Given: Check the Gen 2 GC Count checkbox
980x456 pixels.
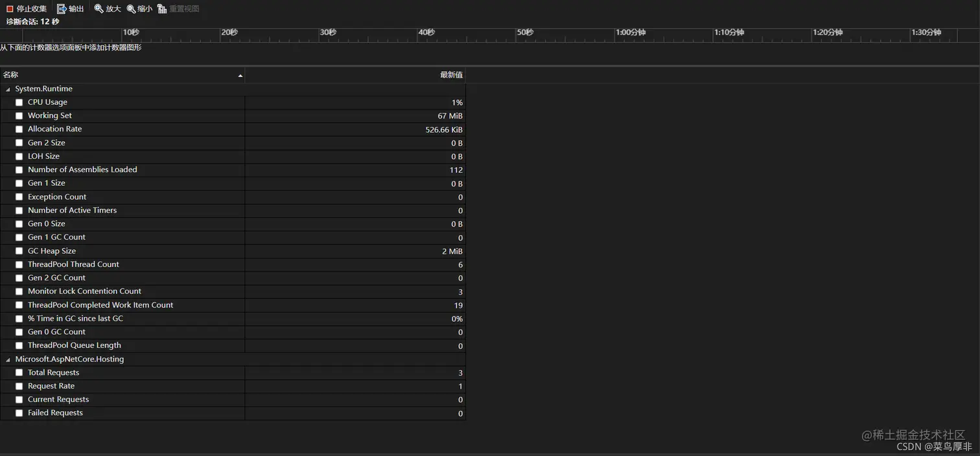Looking at the screenshot, I should 19,278.
